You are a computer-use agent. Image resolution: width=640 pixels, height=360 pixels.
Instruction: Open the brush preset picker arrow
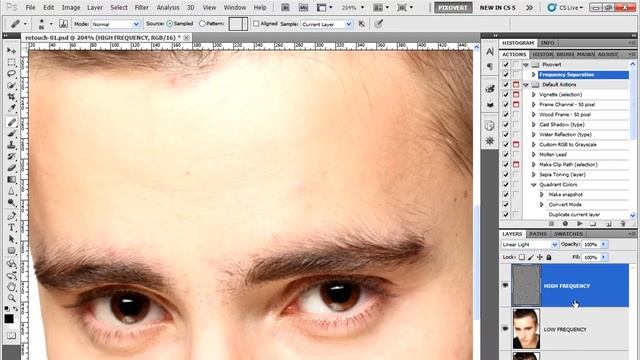51,24
